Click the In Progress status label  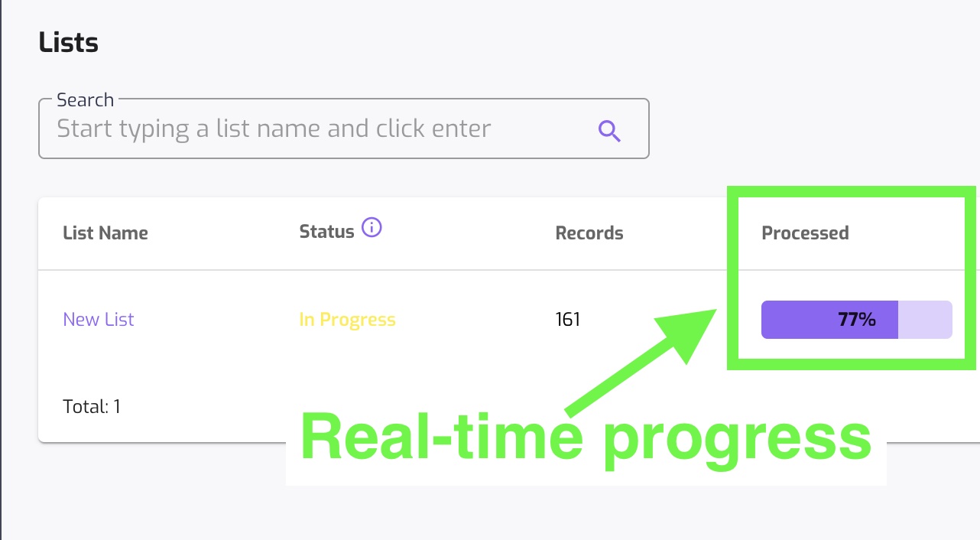348,319
